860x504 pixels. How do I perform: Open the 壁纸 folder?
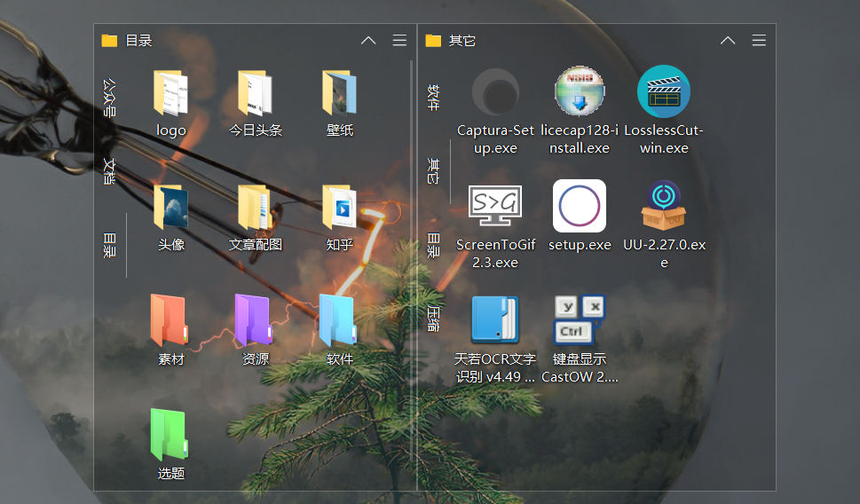click(x=340, y=94)
